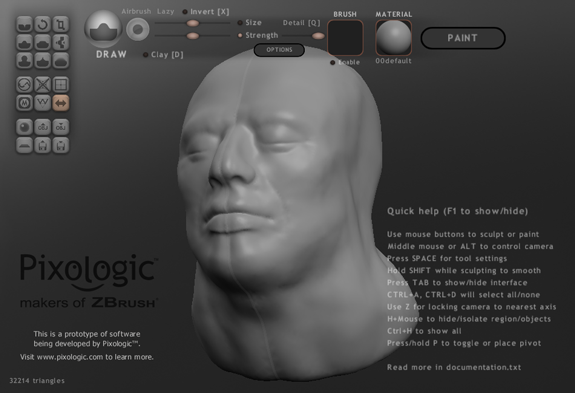This screenshot has width=575, height=393.
Task: Click the 00default material name
Action: [x=393, y=61]
